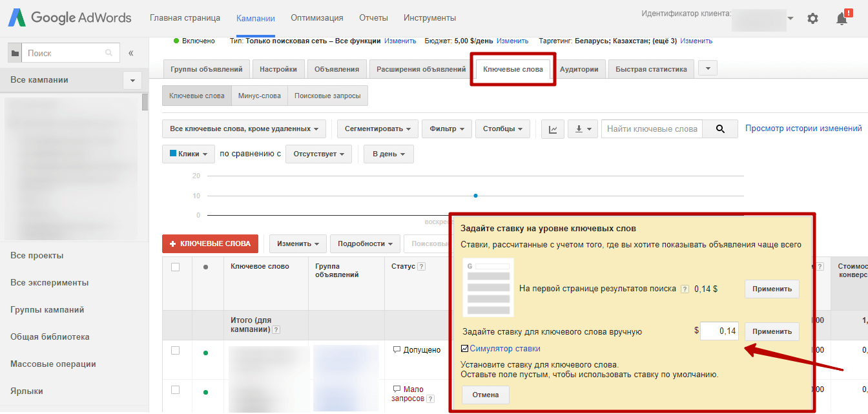
Task: Click help icon next to Статус
Action: (x=422, y=267)
